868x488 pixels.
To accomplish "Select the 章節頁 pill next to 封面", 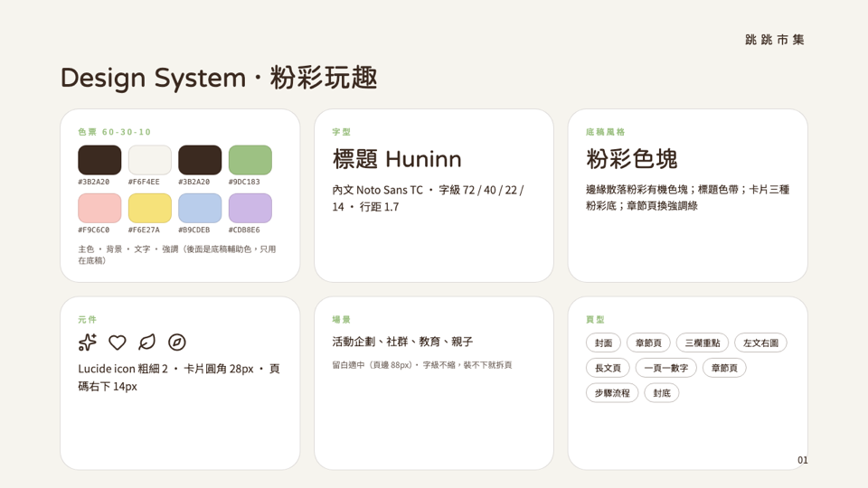I will [648, 343].
